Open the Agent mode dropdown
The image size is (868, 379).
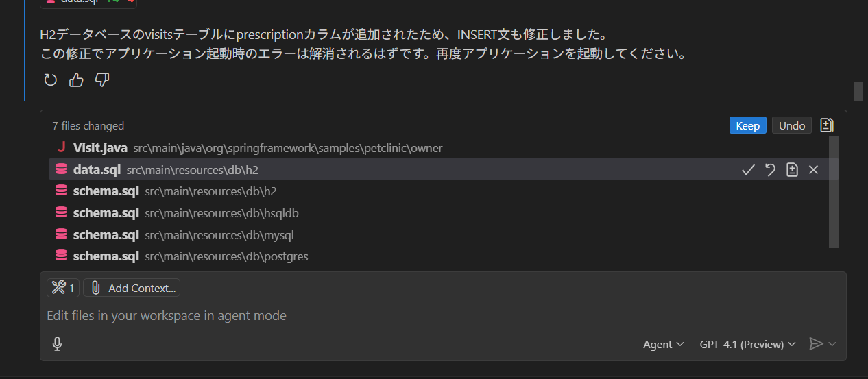pyautogui.click(x=663, y=344)
